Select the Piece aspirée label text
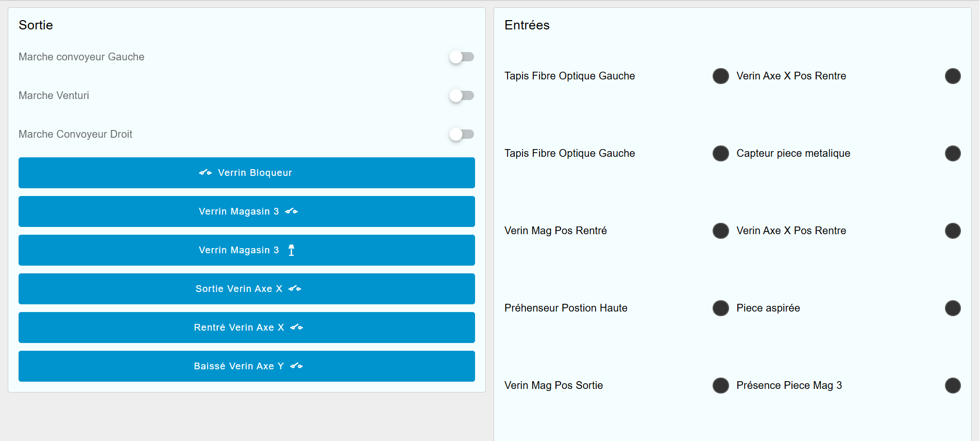Viewport: 980px width, 441px height. [x=768, y=308]
